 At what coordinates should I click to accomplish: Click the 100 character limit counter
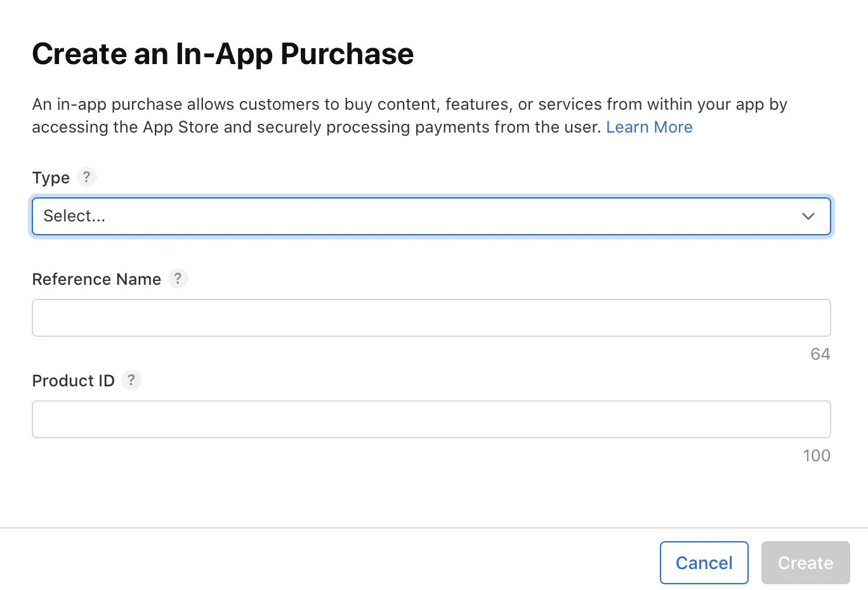point(816,456)
